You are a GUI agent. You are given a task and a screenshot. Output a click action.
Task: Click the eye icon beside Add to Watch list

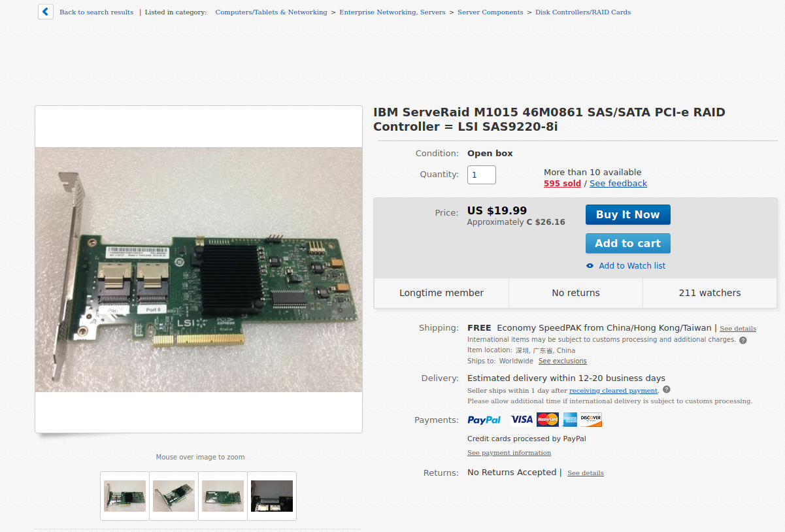point(590,266)
